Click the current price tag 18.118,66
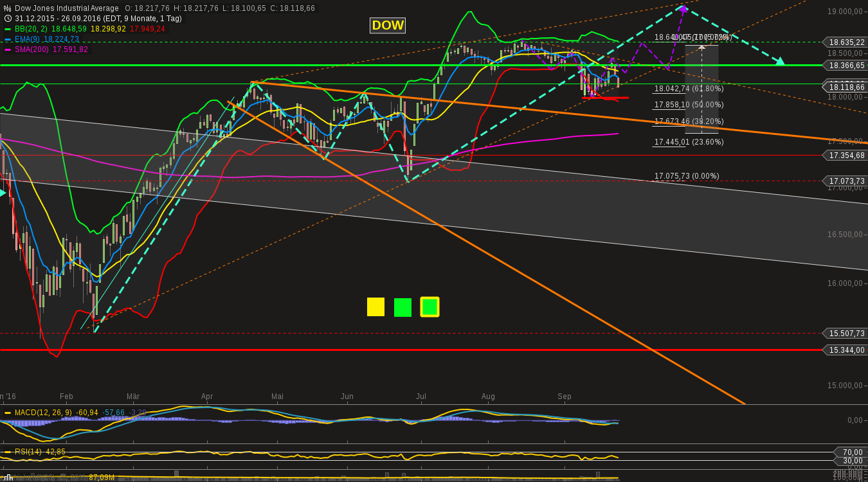 point(845,87)
